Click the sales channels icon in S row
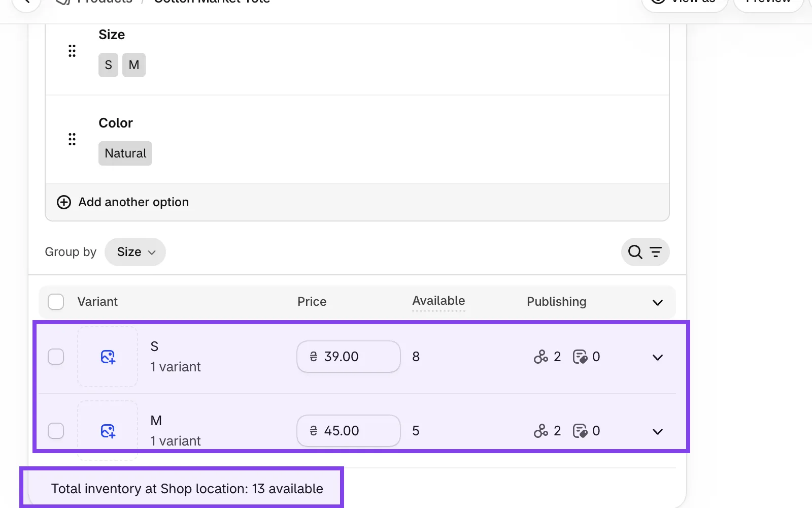 541,357
